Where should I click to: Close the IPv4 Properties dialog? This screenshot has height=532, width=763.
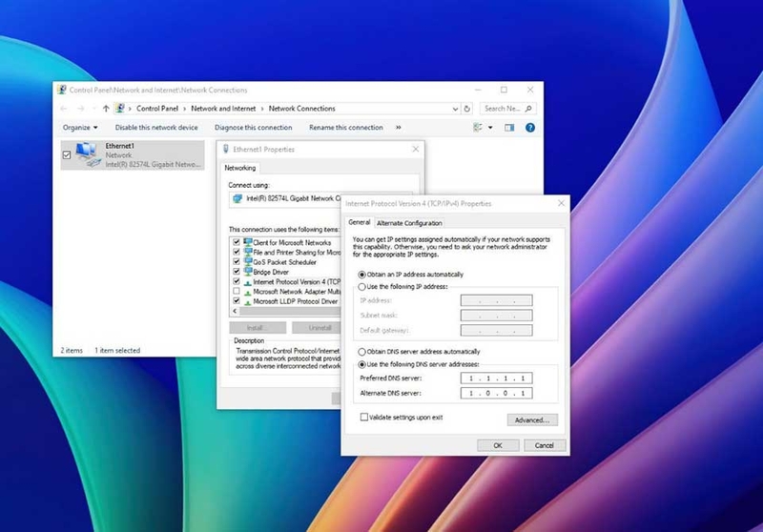(561, 203)
